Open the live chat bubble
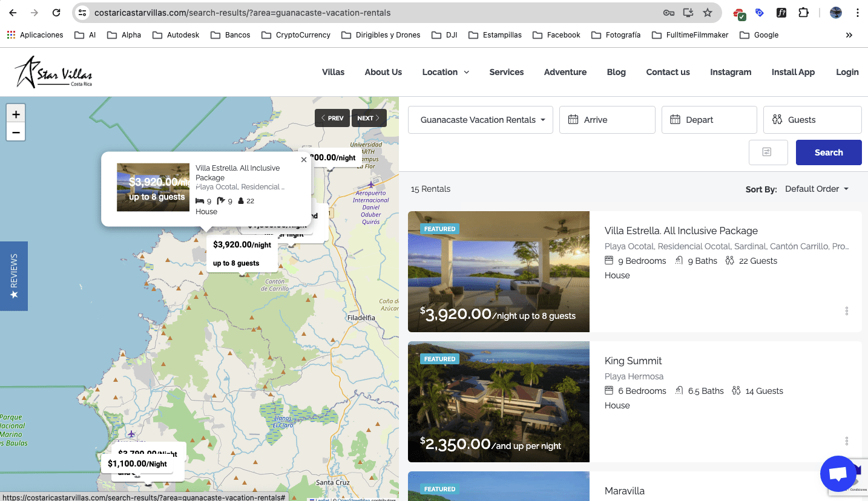The height and width of the screenshot is (501, 868). pyautogui.click(x=838, y=474)
